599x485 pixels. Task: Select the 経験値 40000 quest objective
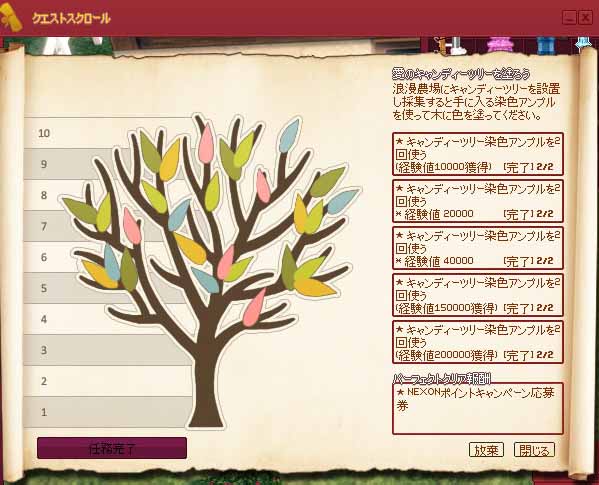pyautogui.click(x=478, y=248)
